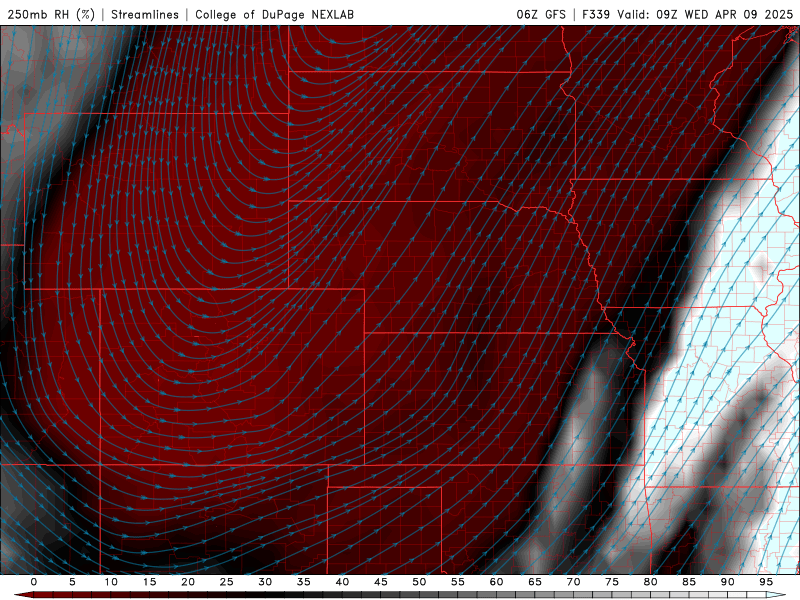
Task: Click the "50" value on color scale
Action: tap(419, 582)
